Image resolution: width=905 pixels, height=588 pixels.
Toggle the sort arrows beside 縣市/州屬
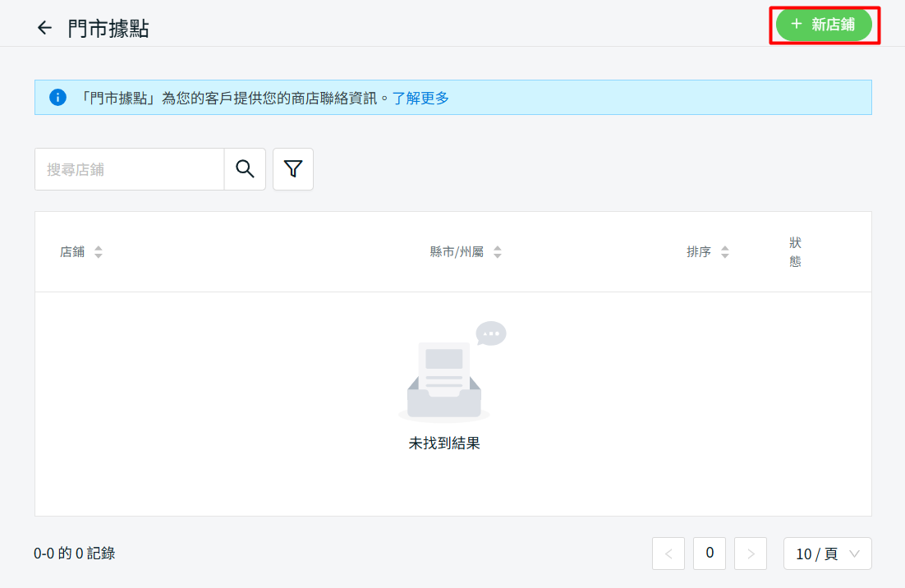pyautogui.click(x=497, y=252)
